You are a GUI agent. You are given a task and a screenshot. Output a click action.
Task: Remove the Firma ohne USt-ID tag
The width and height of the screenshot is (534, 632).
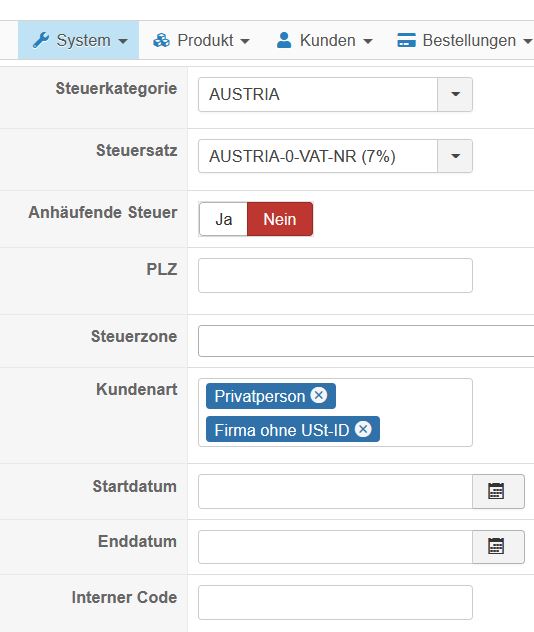[x=363, y=429]
